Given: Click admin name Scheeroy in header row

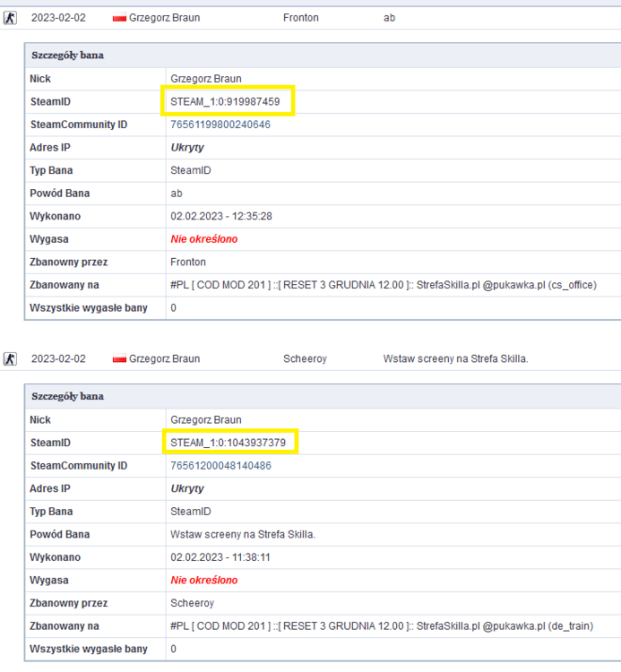Looking at the screenshot, I should [x=305, y=358].
